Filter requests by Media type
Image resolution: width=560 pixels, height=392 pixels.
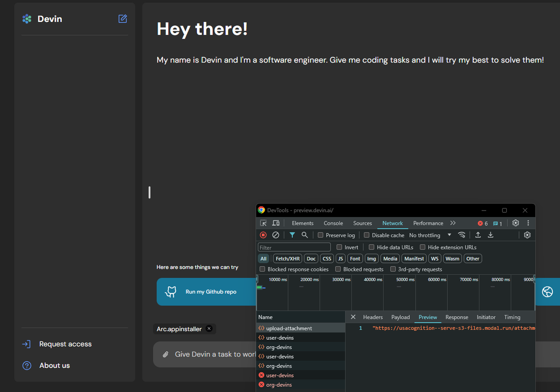coord(390,259)
